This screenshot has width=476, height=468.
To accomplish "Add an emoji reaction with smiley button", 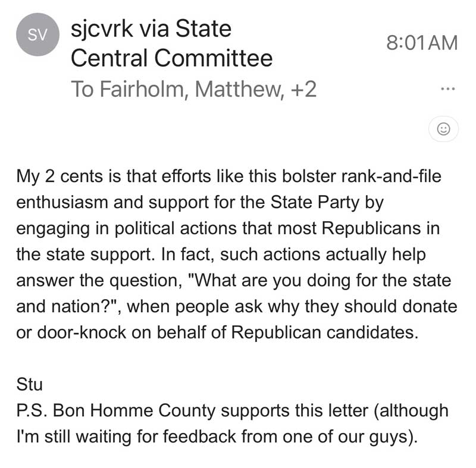I will tap(443, 129).
